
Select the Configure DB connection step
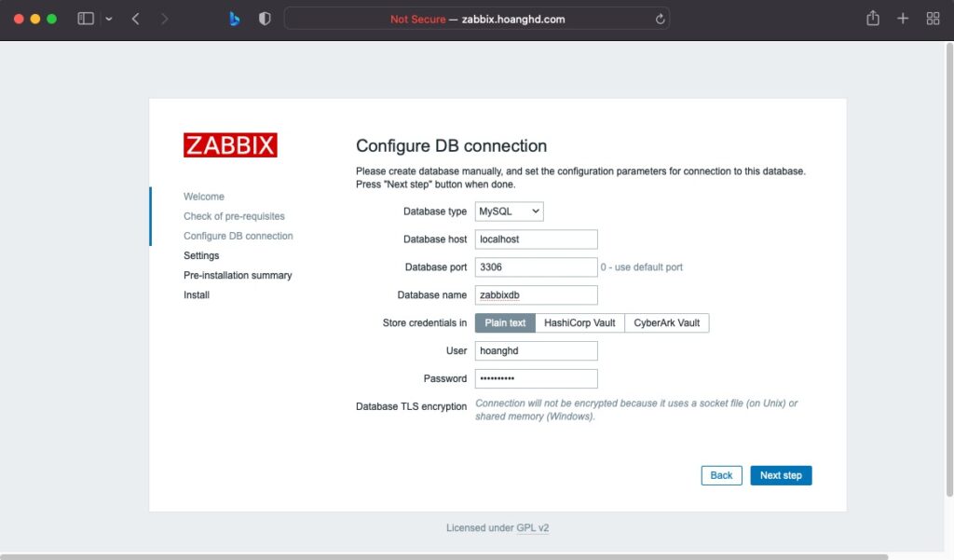pyautogui.click(x=238, y=236)
